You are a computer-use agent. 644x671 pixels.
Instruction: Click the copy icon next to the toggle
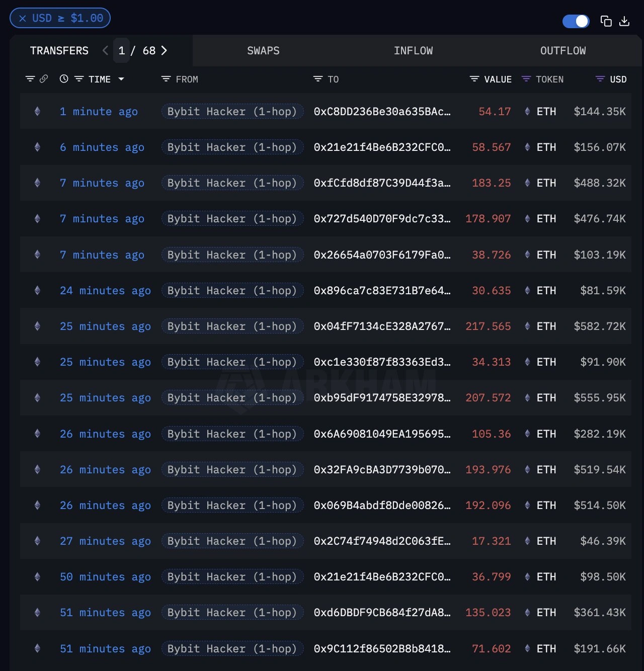[606, 22]
